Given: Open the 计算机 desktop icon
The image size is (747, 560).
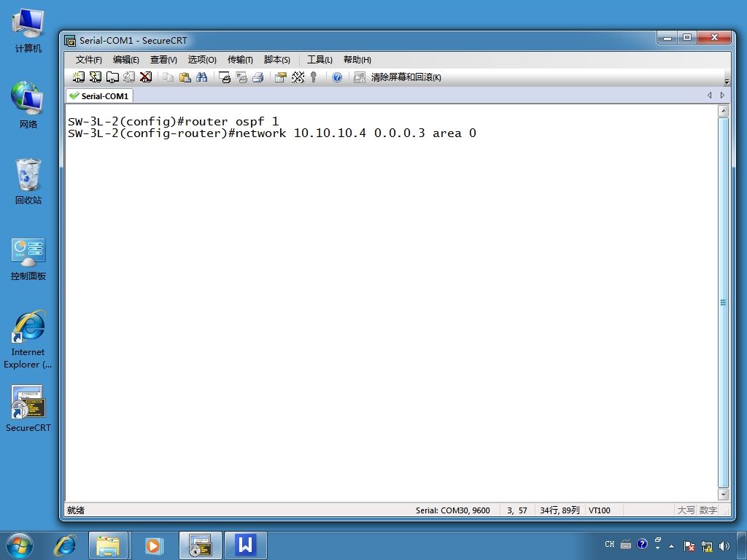Looking at the screenshot, I should pos(28,30).
